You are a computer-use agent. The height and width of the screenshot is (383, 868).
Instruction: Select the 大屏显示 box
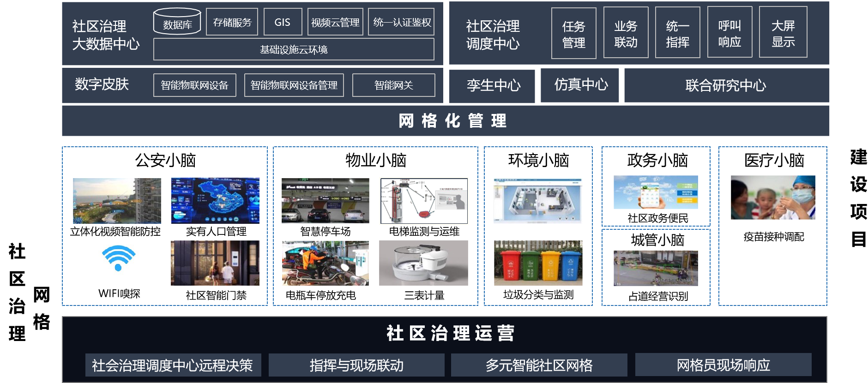point(783,33)
